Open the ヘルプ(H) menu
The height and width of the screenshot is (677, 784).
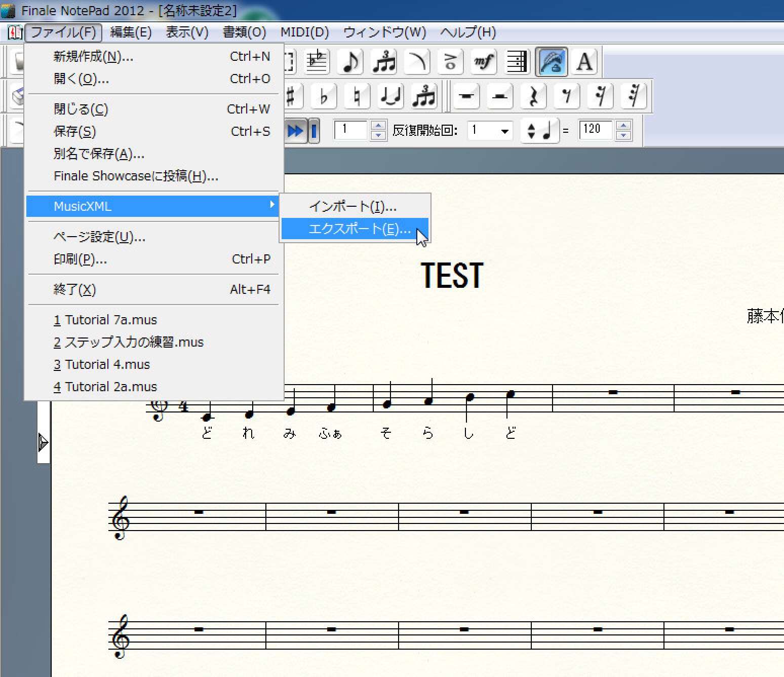pyautogui.click(x=468, y=32)
